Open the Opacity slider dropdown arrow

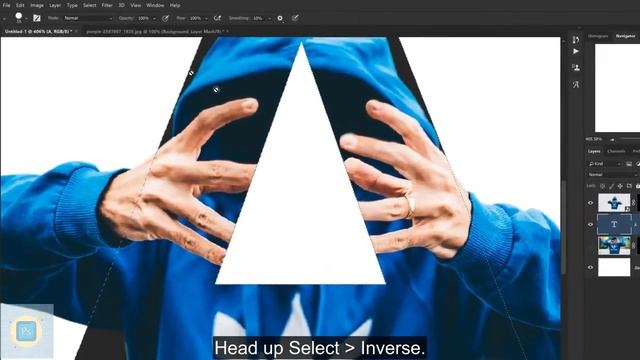coord(154,18)
